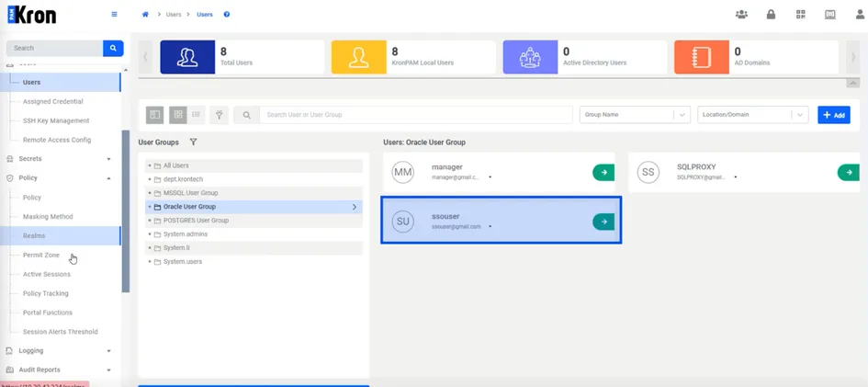Viewport: 868px width, 387px height.
Task: Collapse sidebar with hamburger menu icon
Action: [x=115, y=15]
